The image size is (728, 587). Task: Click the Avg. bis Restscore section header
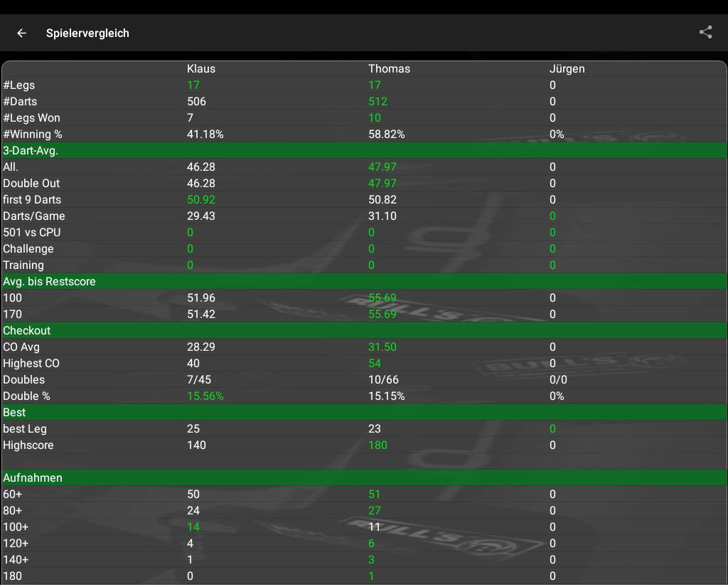49,282
